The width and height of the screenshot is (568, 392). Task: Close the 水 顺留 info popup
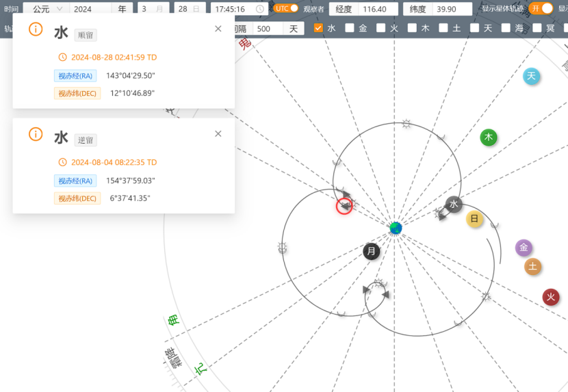(218, 29)
